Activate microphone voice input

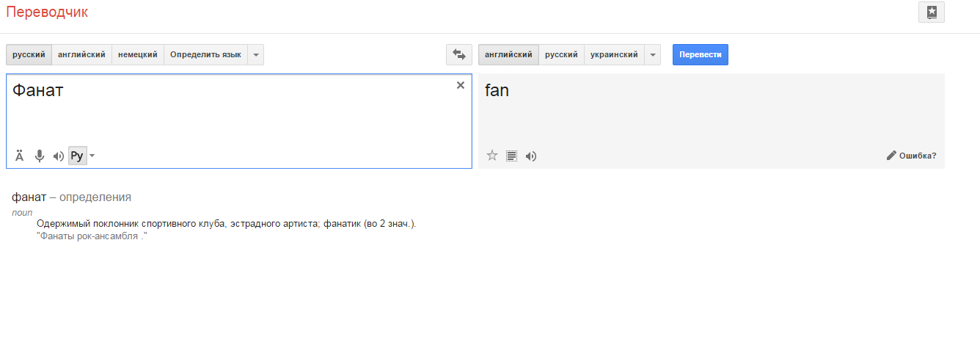tap(40, 156)
